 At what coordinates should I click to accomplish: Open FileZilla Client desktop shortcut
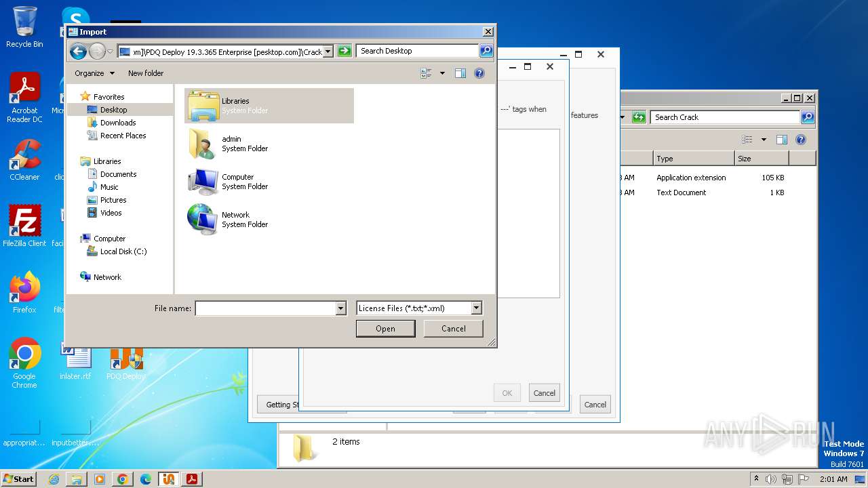click(x=24, y=226)
